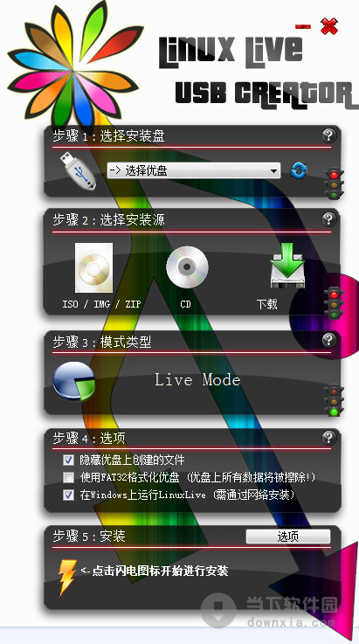359x644 pixels.
Task: Choose the CD source disc icon
Action: click(x=187, y=267)
